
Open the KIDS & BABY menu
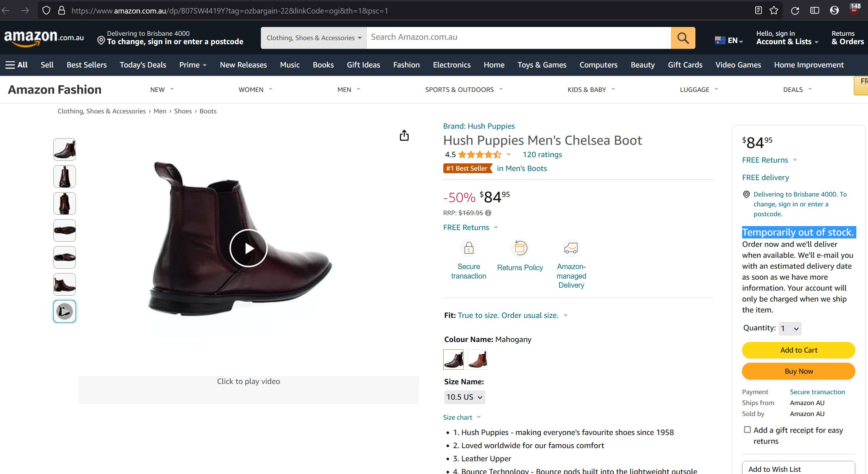(x=591, y=90)
